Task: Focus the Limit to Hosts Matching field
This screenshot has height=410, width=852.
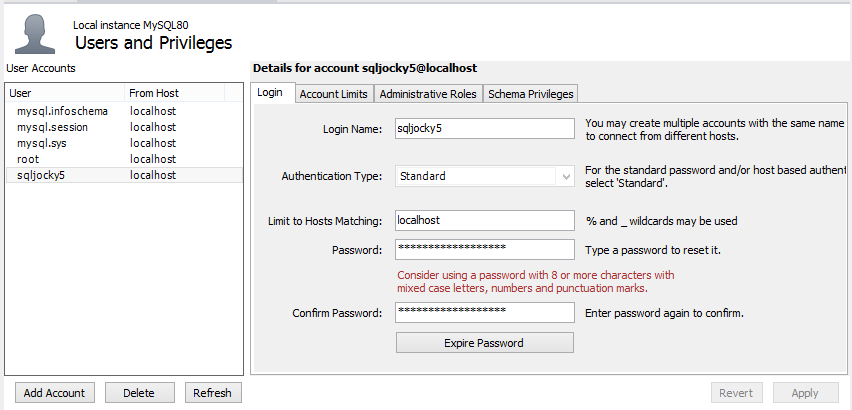Action: [x=485, y=220]
